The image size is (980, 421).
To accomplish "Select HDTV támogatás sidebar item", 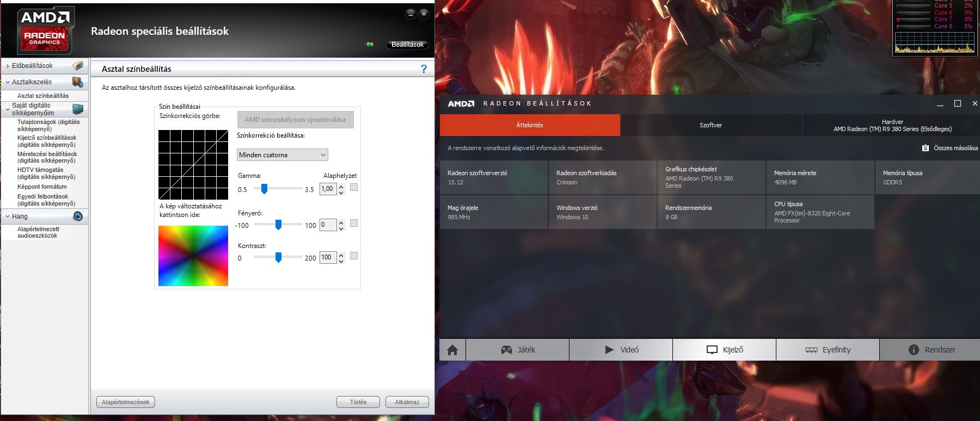I will tap(46, 174).
